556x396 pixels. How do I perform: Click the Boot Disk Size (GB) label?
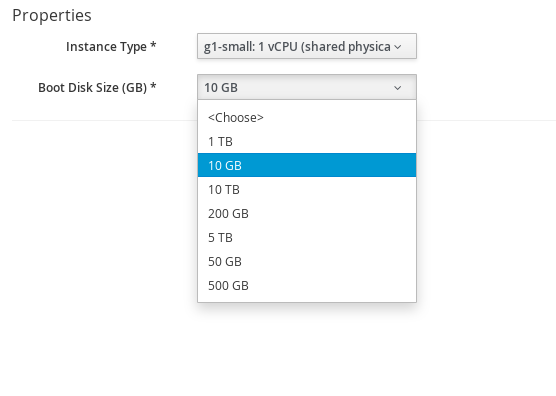[x=93, y=88]
